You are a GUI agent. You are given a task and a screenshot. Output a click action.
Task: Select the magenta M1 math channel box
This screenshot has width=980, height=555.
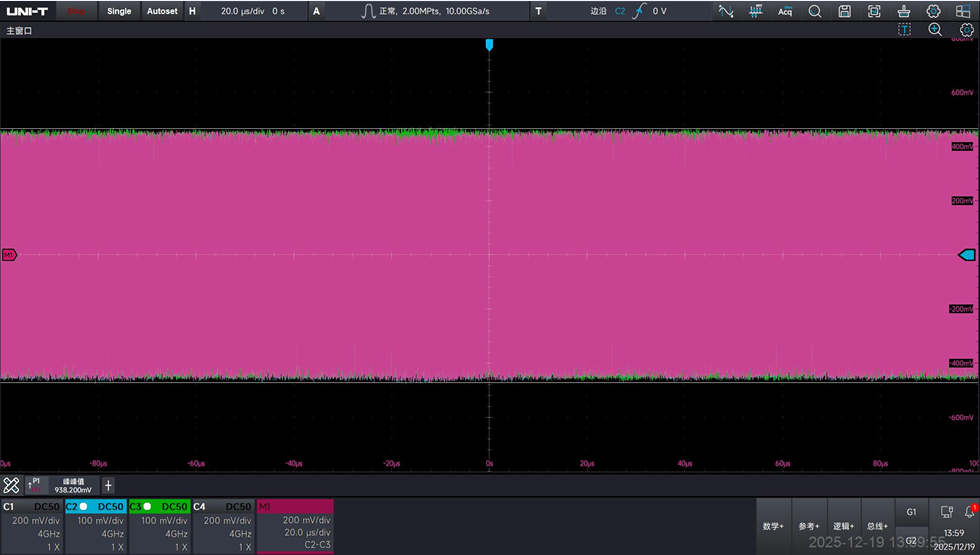click(295, 526)
